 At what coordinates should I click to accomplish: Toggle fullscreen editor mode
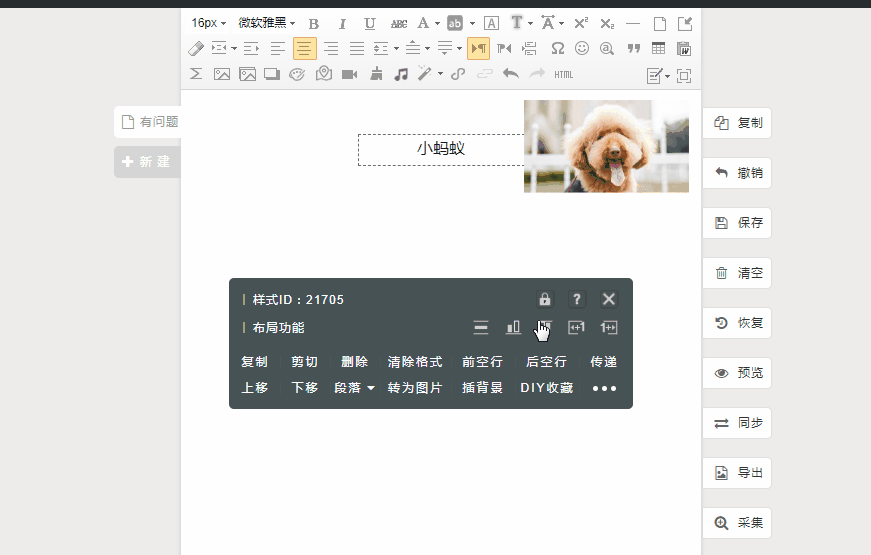[x=684, y=76]
